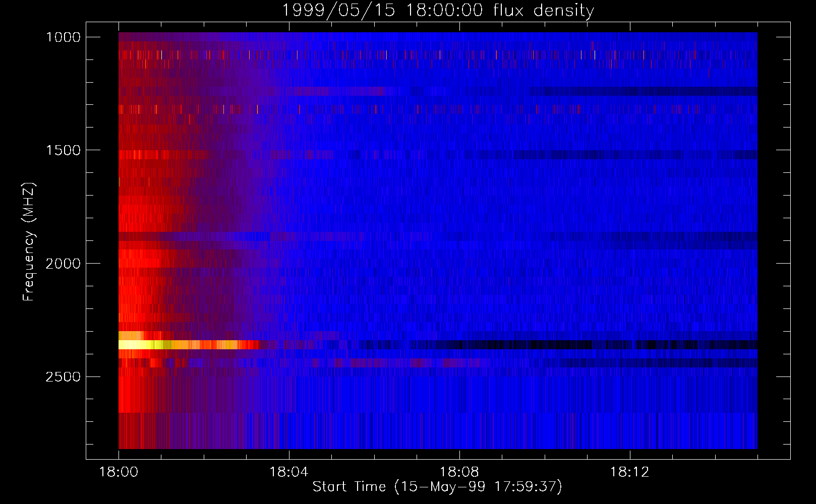Click the 2000 frequency tick label
The image size is (816, 504).
coord(63,264)
